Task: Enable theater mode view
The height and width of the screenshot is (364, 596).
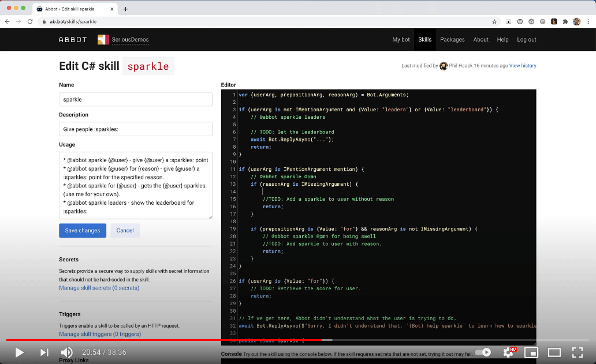Action: coord(554,352)
